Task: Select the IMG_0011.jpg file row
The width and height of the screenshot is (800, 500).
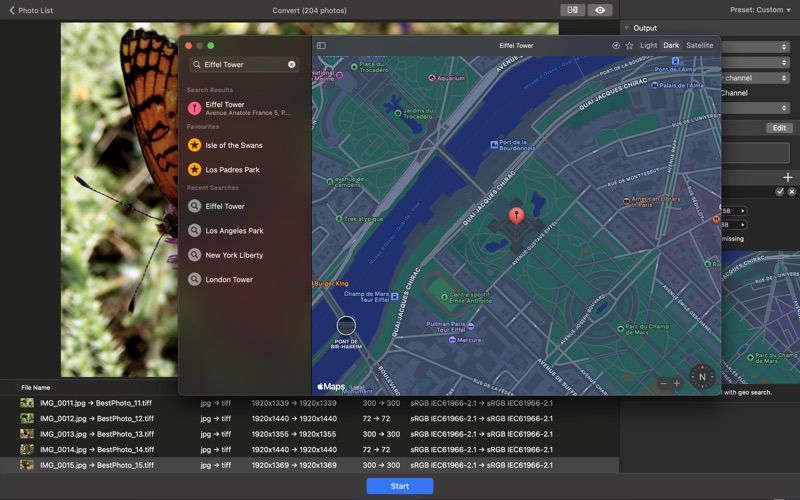Action: tap(309, 403)
